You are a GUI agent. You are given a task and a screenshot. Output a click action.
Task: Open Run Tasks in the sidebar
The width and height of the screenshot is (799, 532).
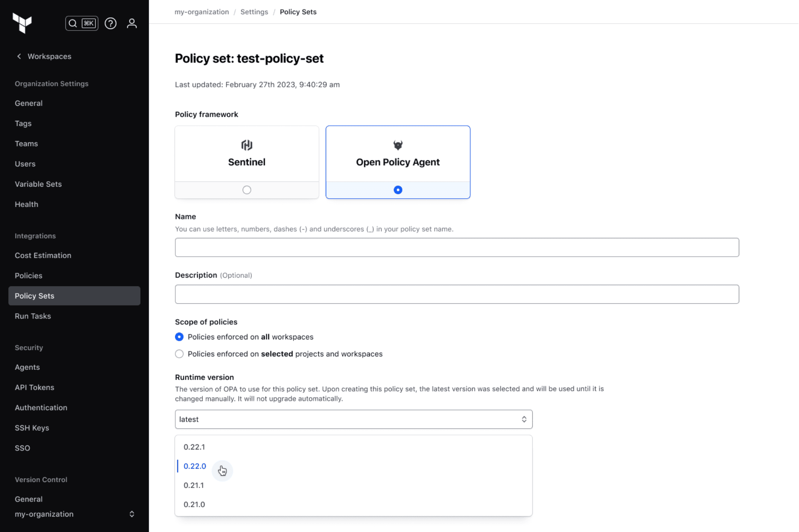(x=33, y=316)
